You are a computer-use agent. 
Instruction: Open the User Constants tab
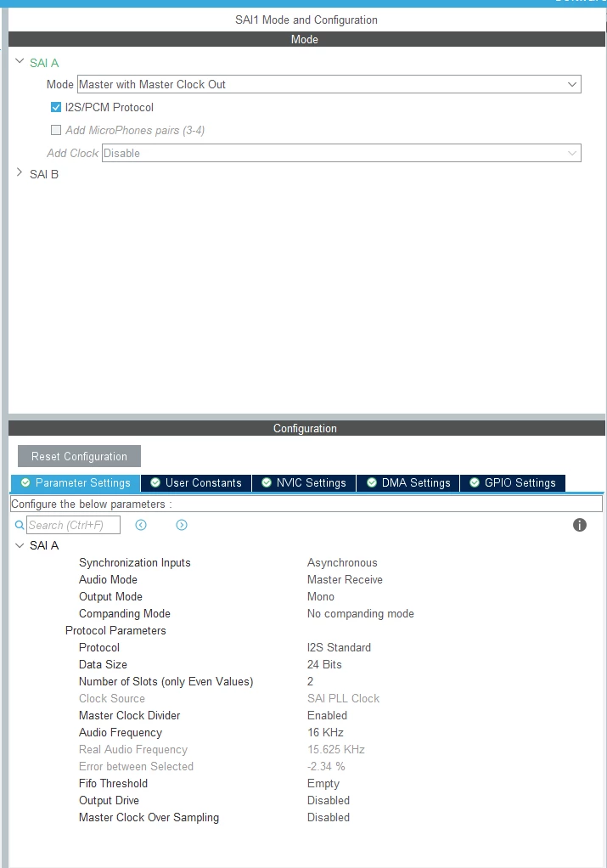point(196,482)
